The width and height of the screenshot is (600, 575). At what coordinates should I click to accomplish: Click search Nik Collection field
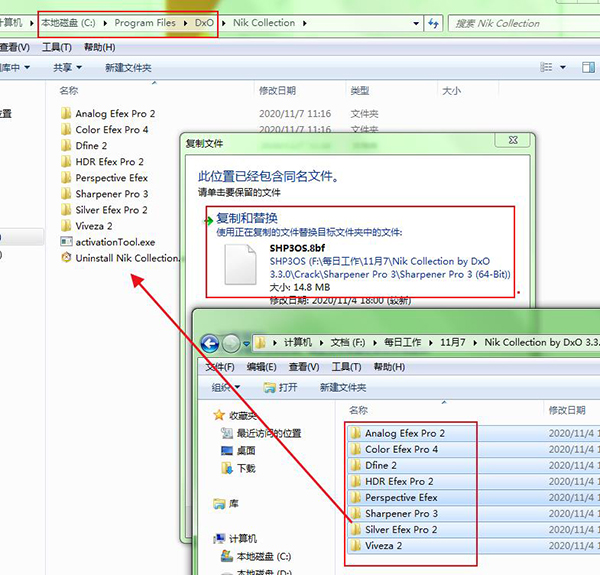tap(524, 24)
